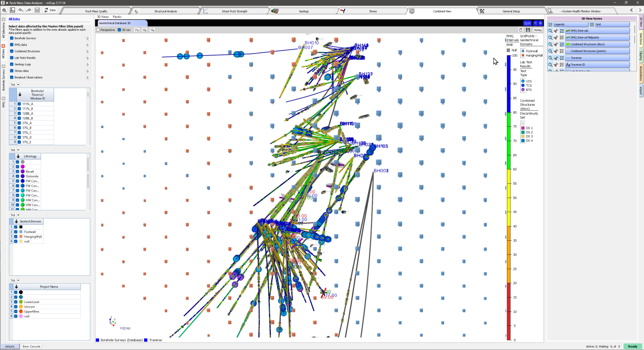Uncheck Lab Tests Results filter
Image resolution: width=644 pixels, height=350 pixels.
pyautogui.click(x=12, y=58)
